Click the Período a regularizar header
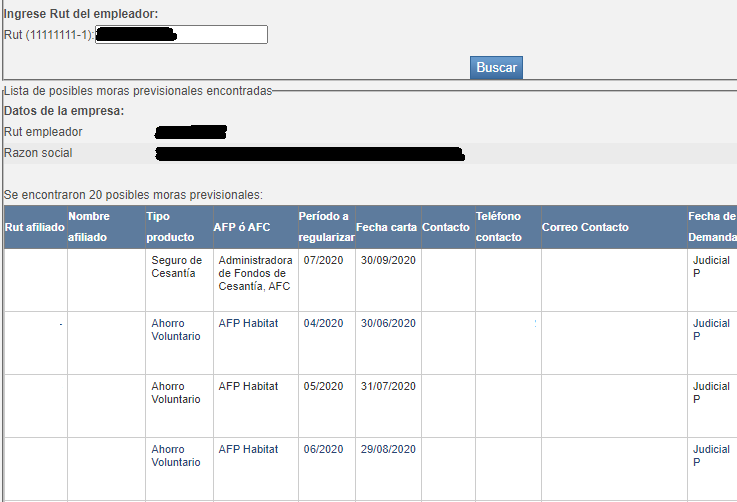The image size is (737, 502). pos(324,227)
